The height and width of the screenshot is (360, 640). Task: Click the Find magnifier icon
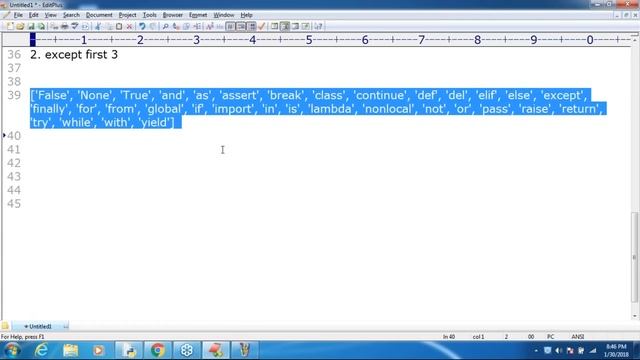pos(165,27)
